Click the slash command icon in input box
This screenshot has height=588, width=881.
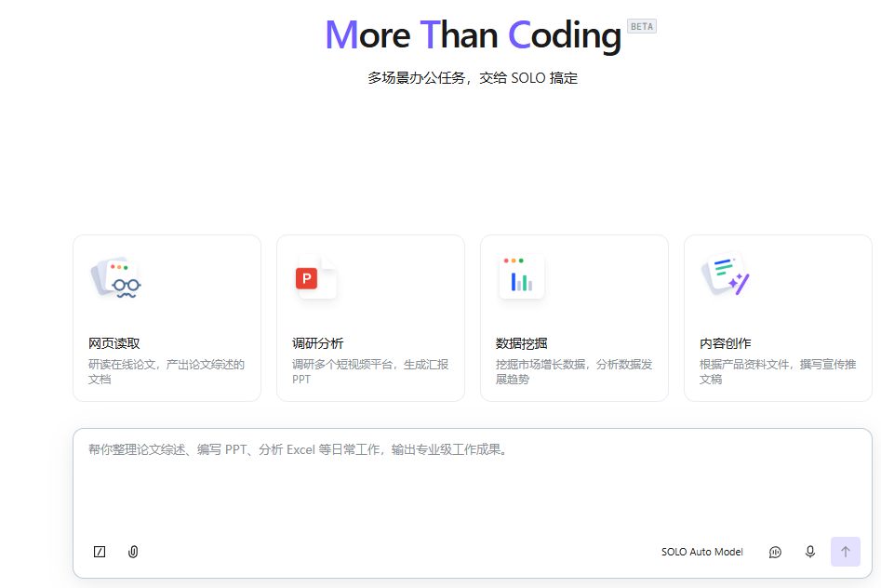[x=100, y=552]
